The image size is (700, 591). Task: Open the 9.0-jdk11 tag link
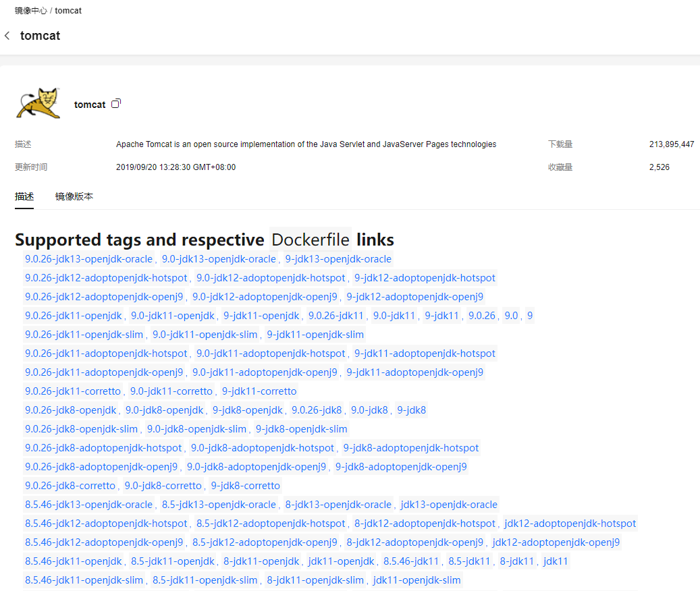[x=394, y=316]
